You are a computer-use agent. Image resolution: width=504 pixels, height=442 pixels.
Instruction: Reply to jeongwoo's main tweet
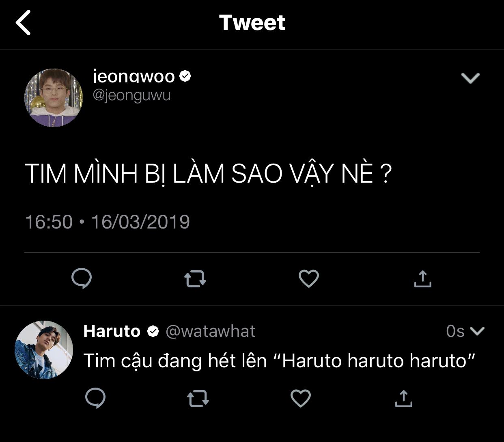(82, 279)
